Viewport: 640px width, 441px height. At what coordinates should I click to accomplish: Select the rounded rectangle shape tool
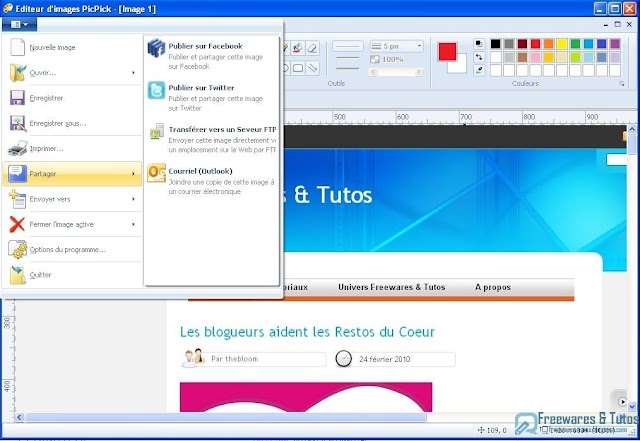(x=298, y=68)
